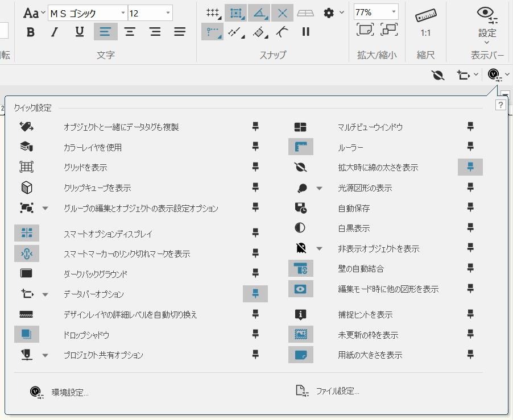The image size is (513, 420).
Task: Enable the dark background icon
Action: [x=26, y=273]
